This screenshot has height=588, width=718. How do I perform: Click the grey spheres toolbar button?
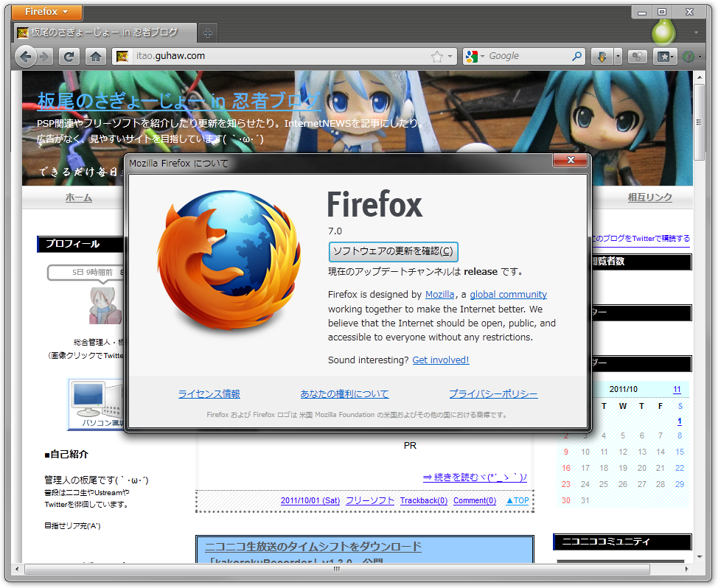pyautogui.click(x=637, y=57)
